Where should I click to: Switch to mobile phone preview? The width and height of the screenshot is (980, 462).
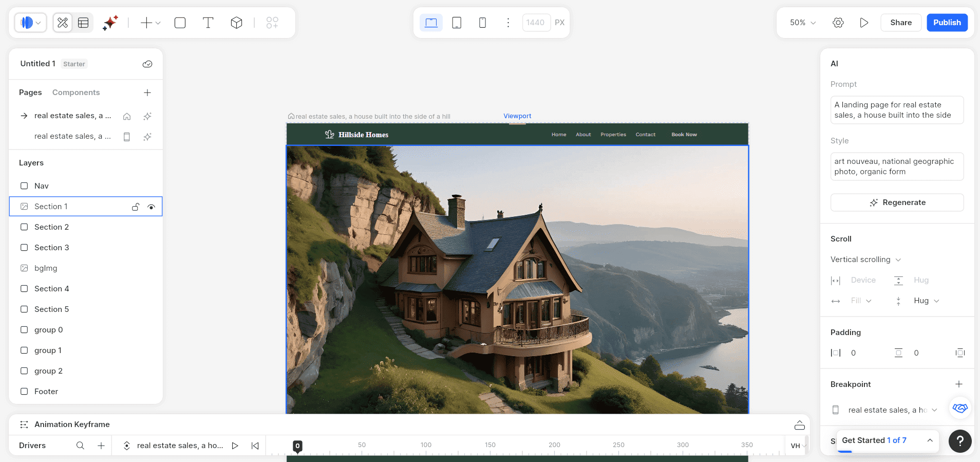click(x=482, y=23)
